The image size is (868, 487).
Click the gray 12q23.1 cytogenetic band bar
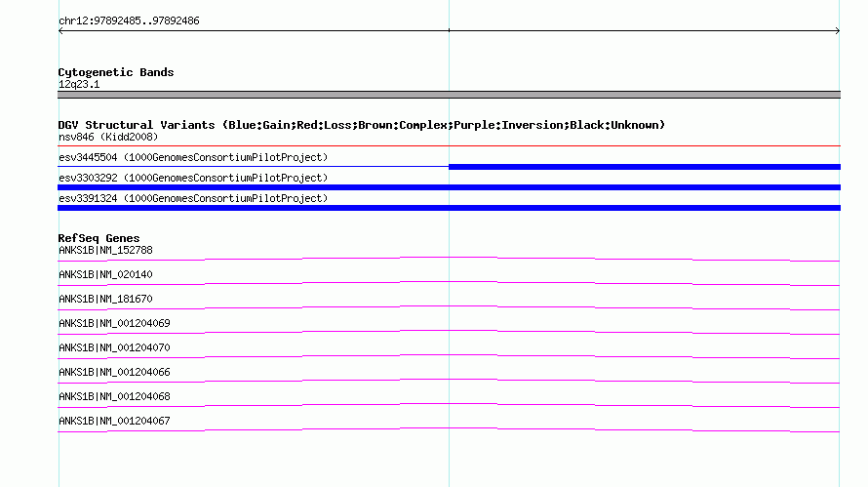[x=449, y=95]
